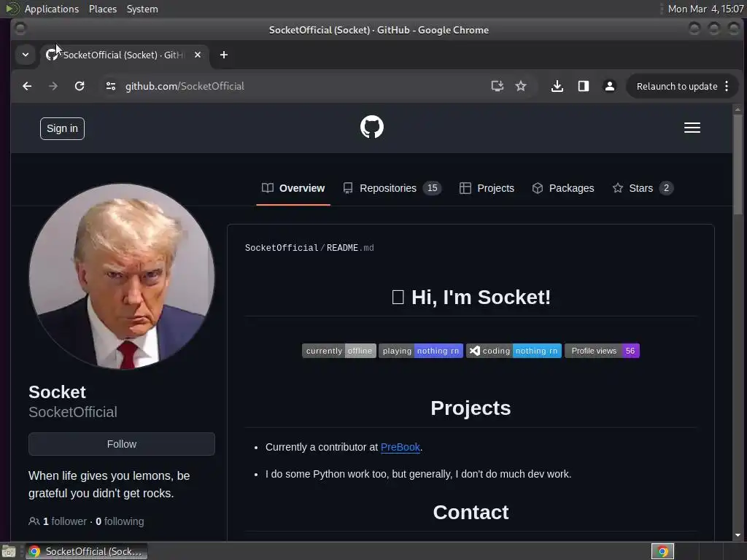
Task: Open the Chrome downloads icon
Action: tap(557, 86)
